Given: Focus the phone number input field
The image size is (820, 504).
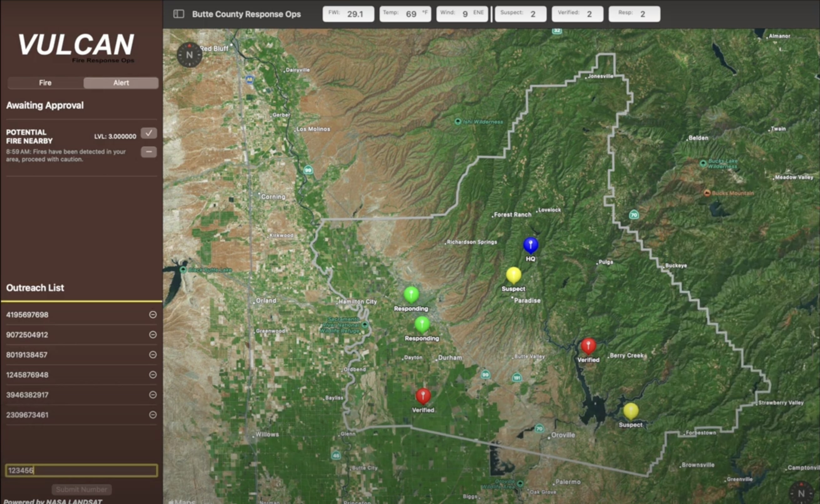Looking at the screenshot, I should [81, 470].
